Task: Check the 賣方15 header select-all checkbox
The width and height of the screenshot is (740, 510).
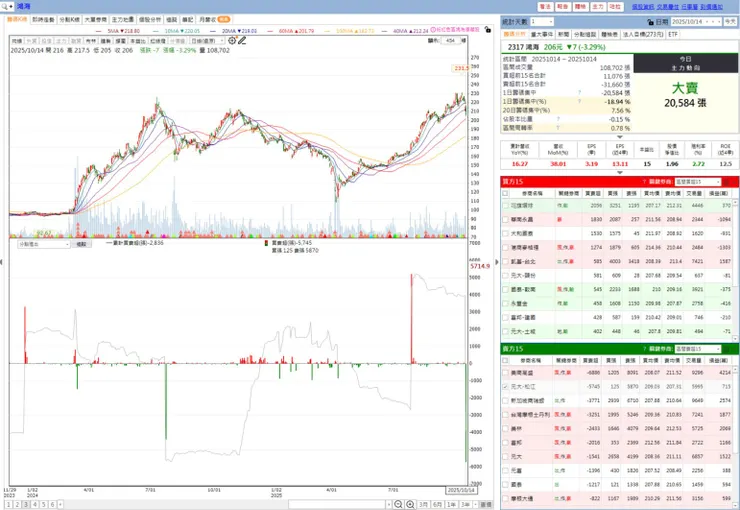Action: click(x=505, y=360)
